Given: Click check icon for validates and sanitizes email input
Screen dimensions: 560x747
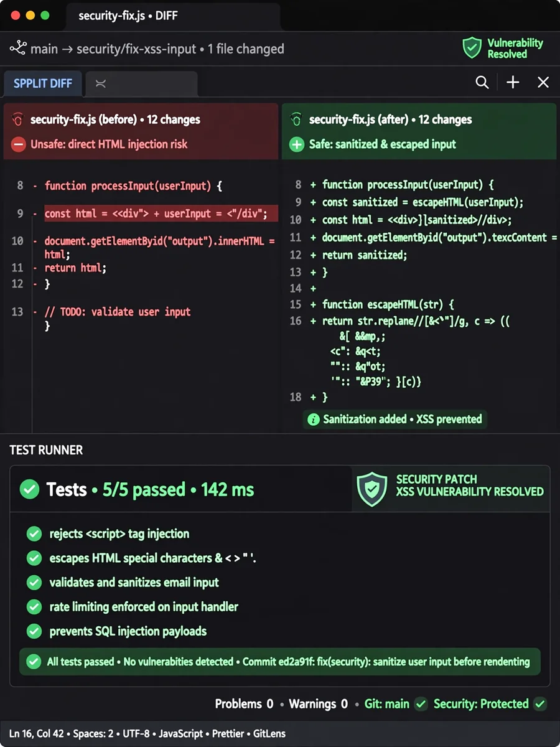Looking at the screenshot, I should pyautogui.click(x=34, y=583).
